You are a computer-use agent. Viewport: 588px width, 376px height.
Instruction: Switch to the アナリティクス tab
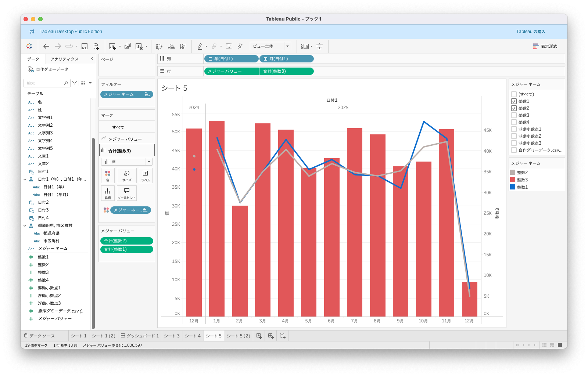(64, 59)
